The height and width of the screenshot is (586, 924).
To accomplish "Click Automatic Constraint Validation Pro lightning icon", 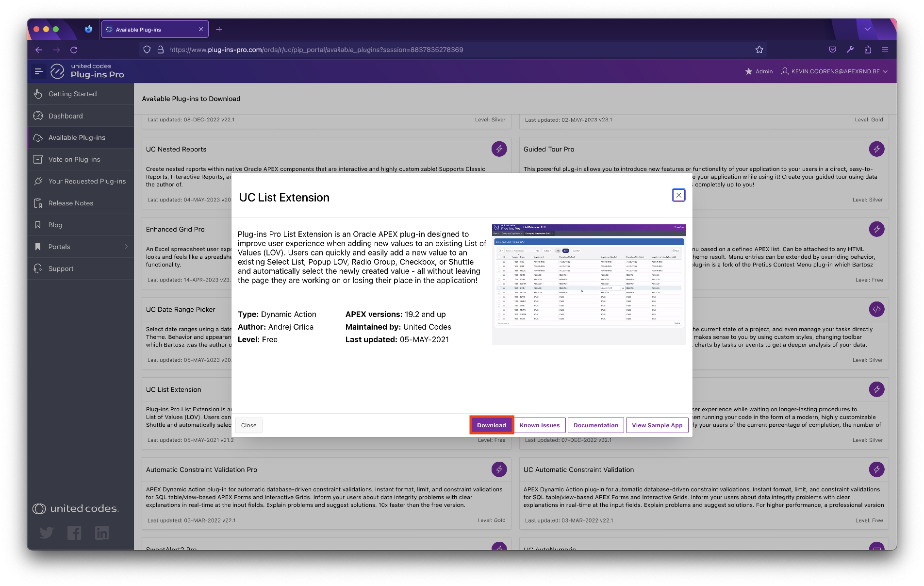I will click(x=499, y=469).
